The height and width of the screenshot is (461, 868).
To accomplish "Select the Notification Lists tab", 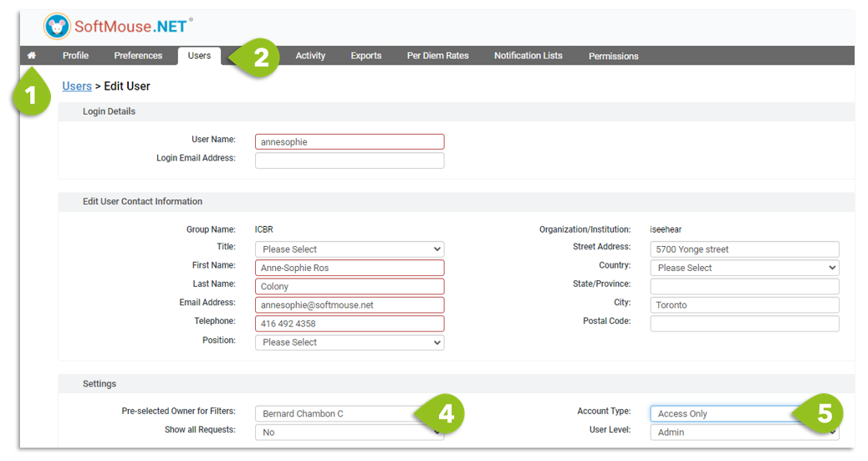I will pos(528,55).
